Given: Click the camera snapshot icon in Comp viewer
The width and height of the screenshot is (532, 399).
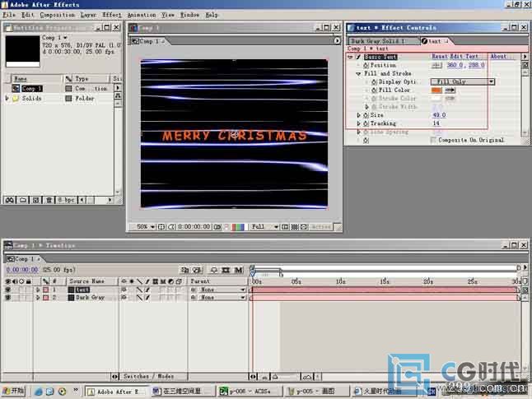Looking at the screenshot, I should 217,227.
